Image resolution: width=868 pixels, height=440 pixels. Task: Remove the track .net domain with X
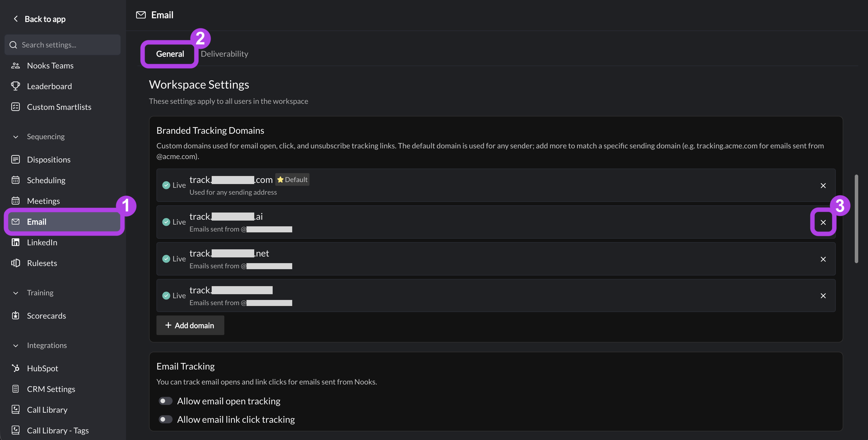tap(823, 259)
